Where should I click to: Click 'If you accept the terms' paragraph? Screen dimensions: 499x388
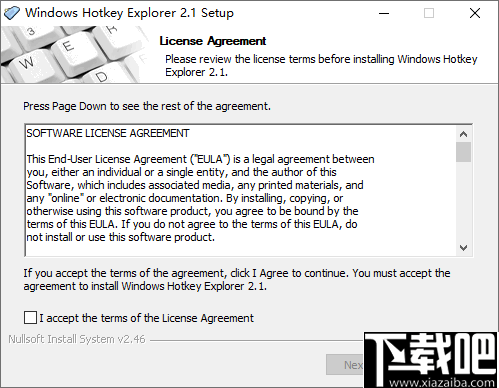point(237,280)
